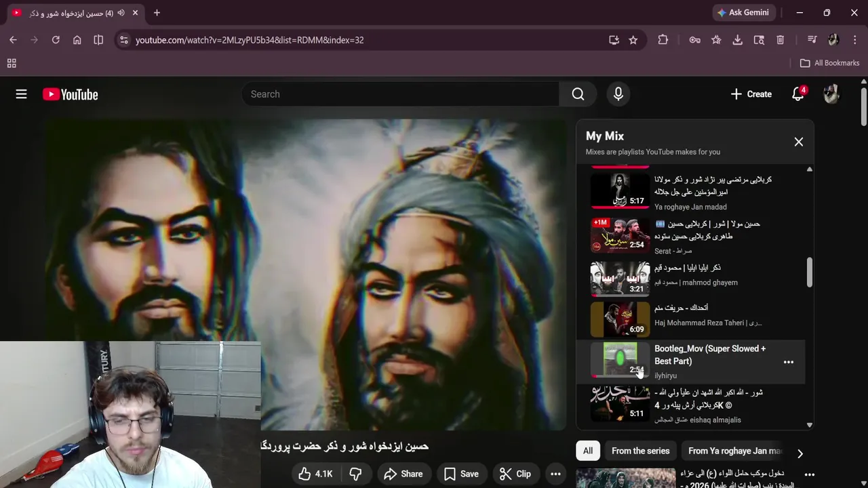Open the downloads tray icon
The width and height of the screenshot is (868, 488).
(x=737, y=40)
